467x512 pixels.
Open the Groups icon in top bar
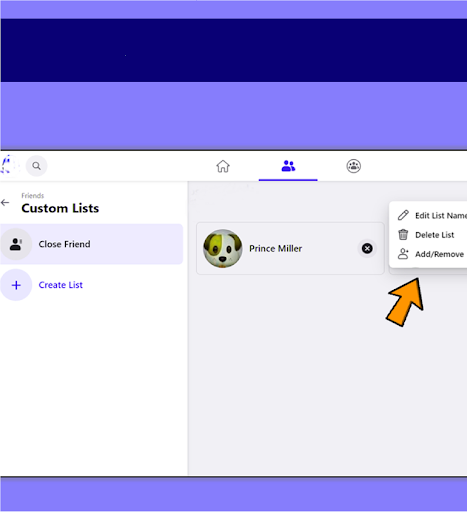coord(354,166)
